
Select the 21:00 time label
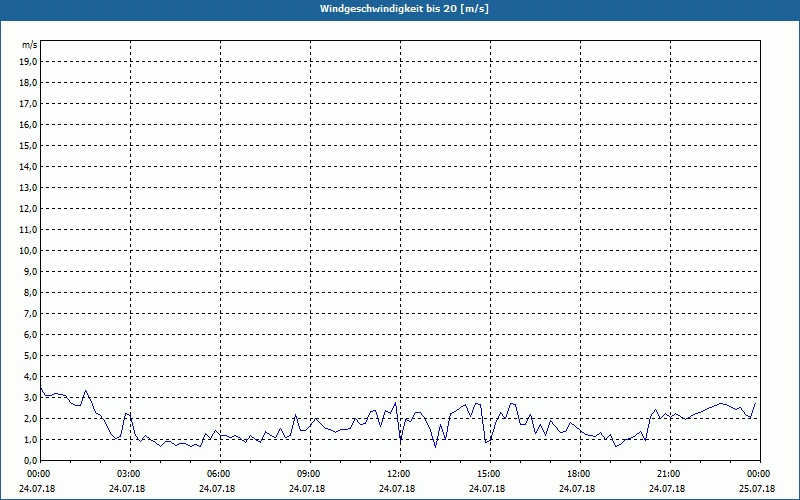pyautogui.click(x=668, y=474)
